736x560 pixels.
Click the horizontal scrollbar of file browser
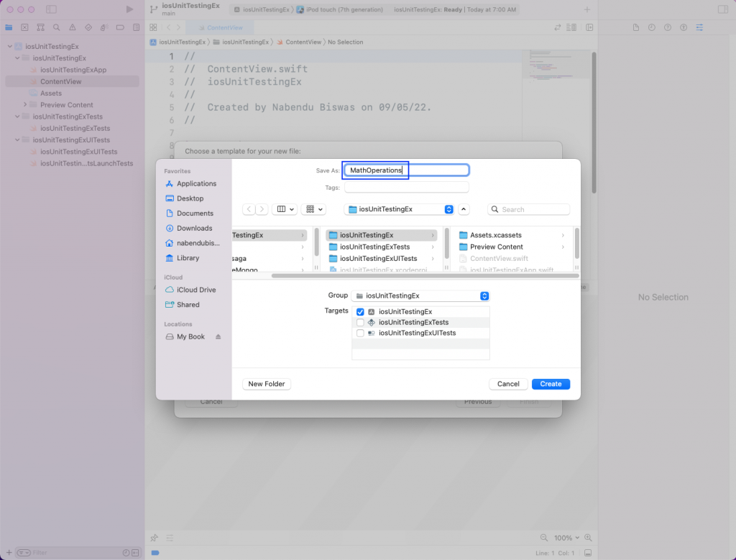click(425, 276)
